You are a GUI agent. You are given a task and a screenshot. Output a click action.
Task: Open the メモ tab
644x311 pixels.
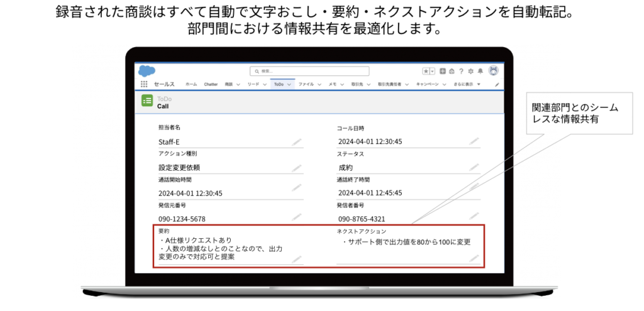[x=332, y=84]
